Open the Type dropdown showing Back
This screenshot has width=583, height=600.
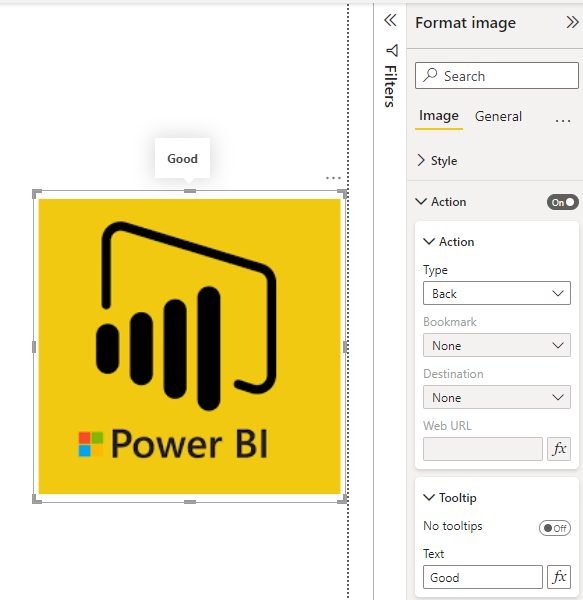pyautogui.click(x=497, y=293)
